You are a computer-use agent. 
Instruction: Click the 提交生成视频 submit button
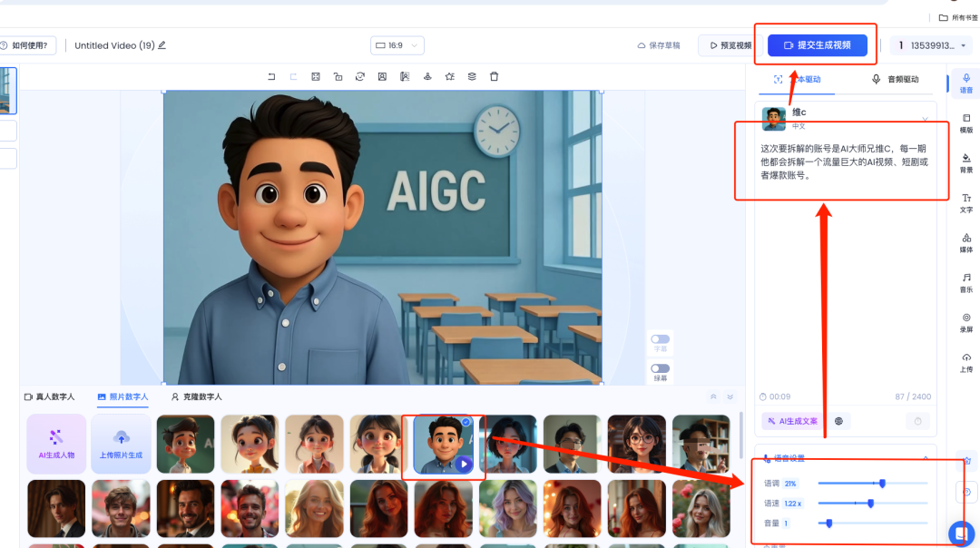click(x=817, y=45)
